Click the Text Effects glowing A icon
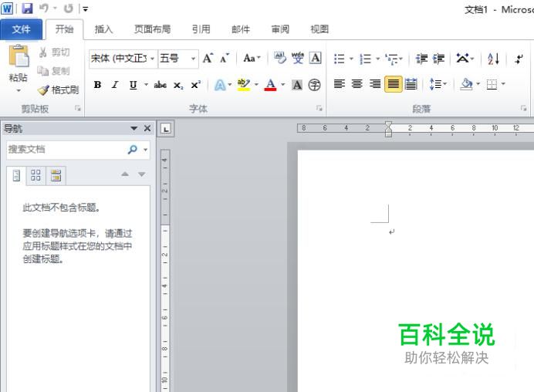This screenshot has width=534, height=392. click(x=220, y=85)
